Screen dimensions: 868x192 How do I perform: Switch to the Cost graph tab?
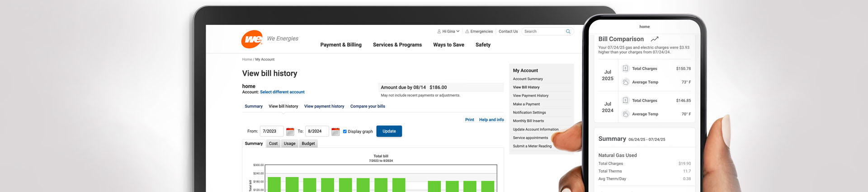click(273, 144)
